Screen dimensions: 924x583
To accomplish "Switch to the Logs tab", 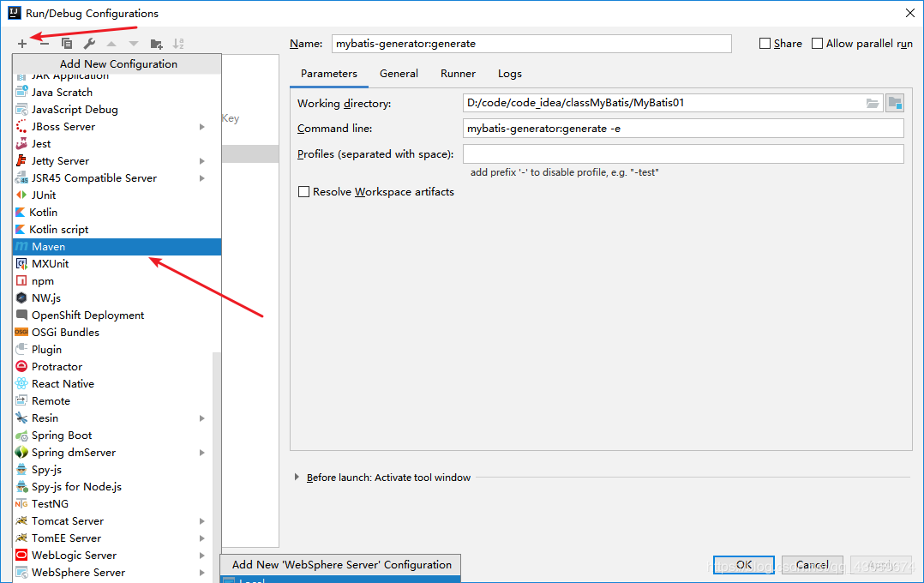I will point(510,74).
